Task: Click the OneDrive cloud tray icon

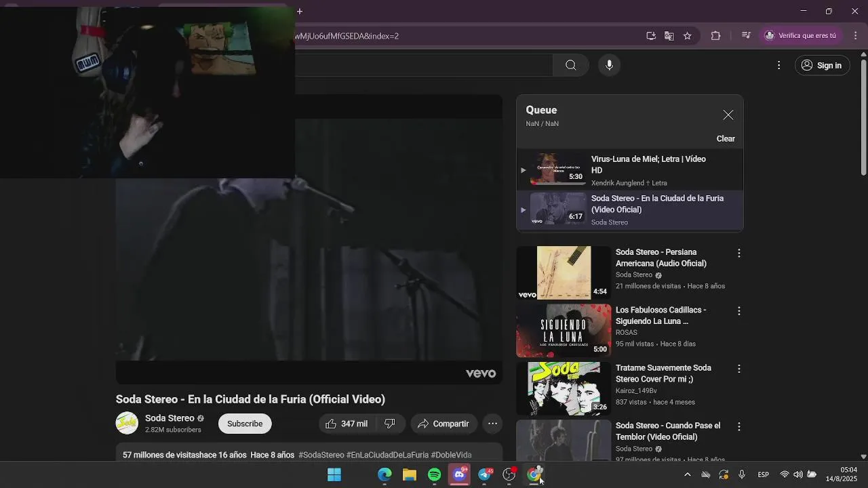Action: pos(706,474)
